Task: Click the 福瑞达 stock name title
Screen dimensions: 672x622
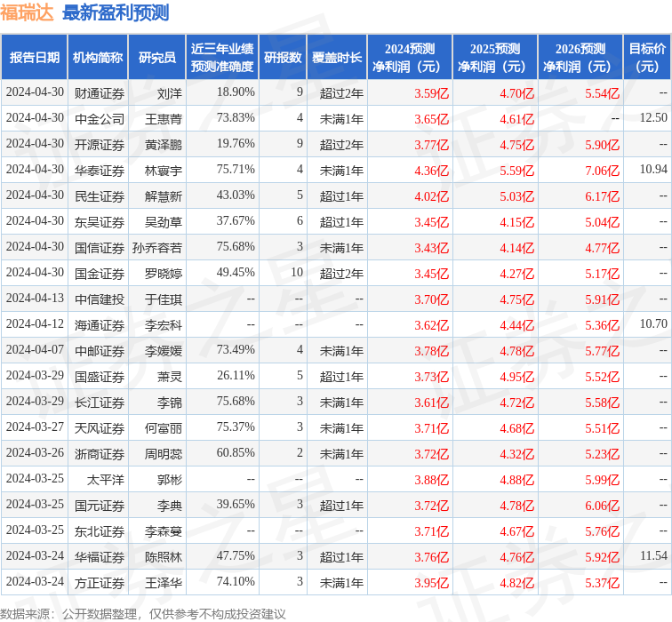Action: 27,12
